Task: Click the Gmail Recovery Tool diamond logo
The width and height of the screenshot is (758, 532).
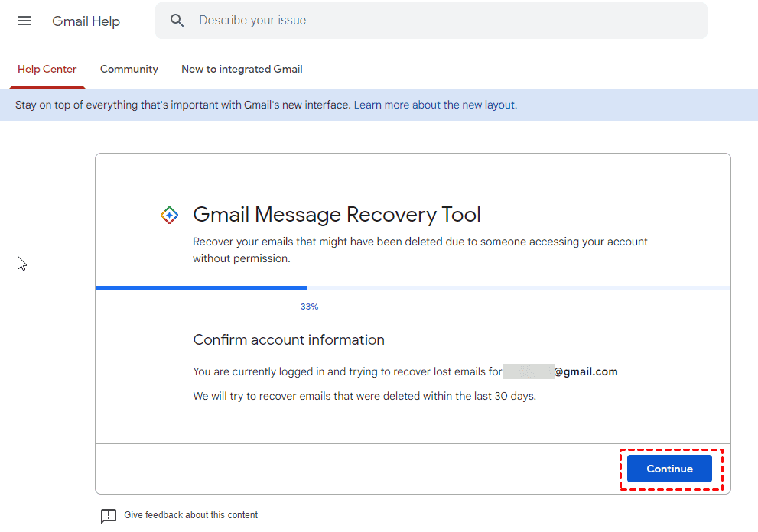Action: click(169, 215)
